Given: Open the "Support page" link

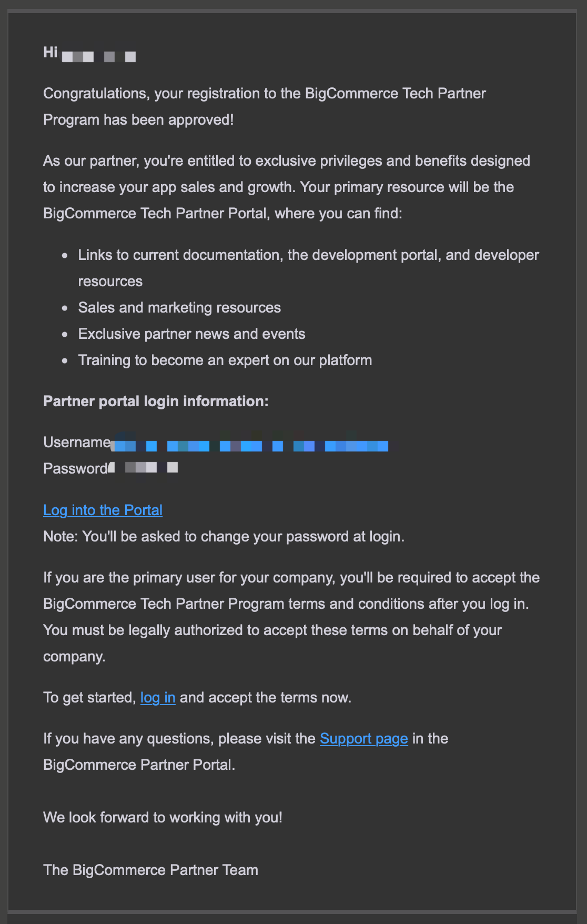Looking at the screenshot, I should click(x=364, y=738).
